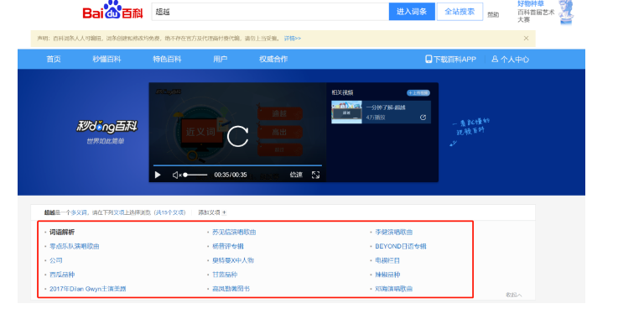Open the related video thumbnail
The width and height of the screenshot is (644, 314).
click(346, 113)
